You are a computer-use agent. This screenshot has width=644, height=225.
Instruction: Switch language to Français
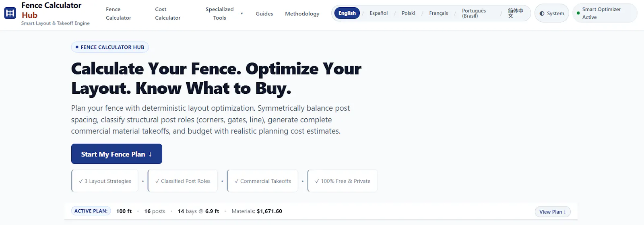click(x=439, y=13)
